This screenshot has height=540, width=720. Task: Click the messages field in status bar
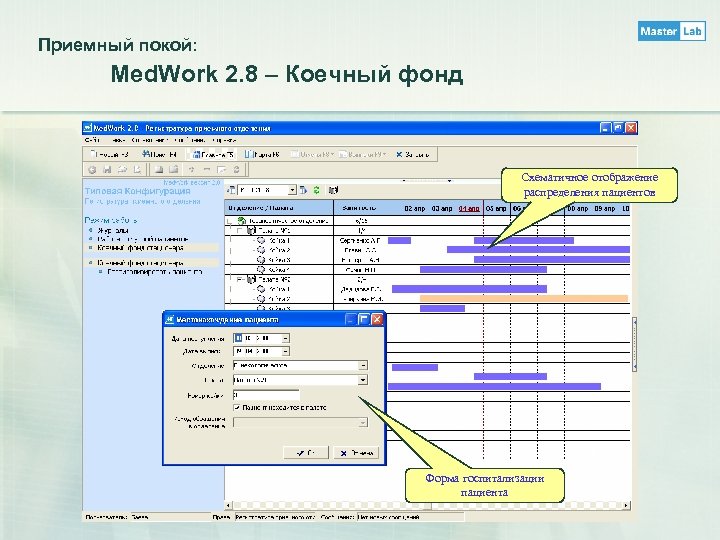click(x=411, y=517)
